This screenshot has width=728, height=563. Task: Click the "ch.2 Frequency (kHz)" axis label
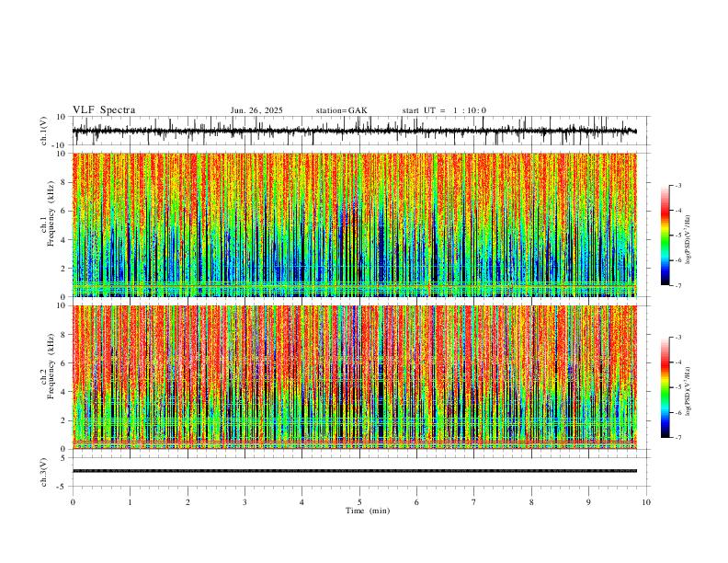click(x=48, y=367)
